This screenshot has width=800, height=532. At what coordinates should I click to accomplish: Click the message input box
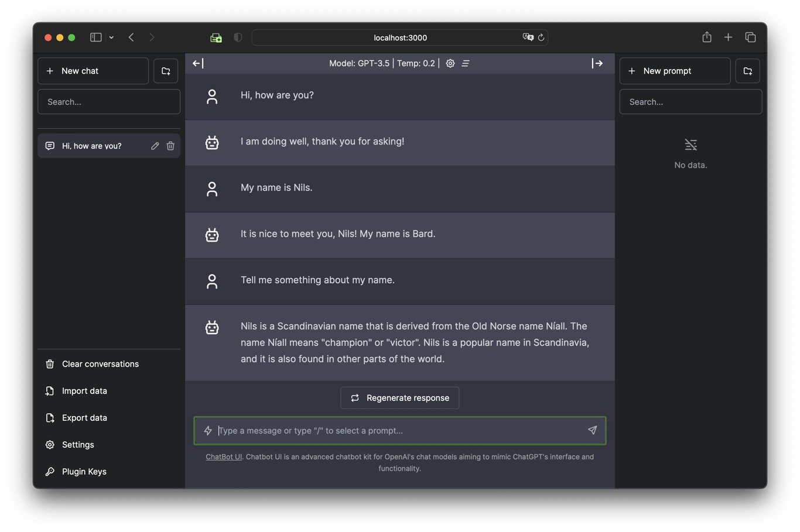pyautogui.click(x=400, y=431)
